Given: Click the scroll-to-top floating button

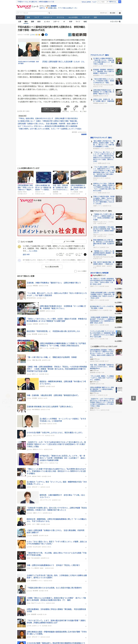Looking at the screenshot, I should pyautogui.click(x=133, y=398).
